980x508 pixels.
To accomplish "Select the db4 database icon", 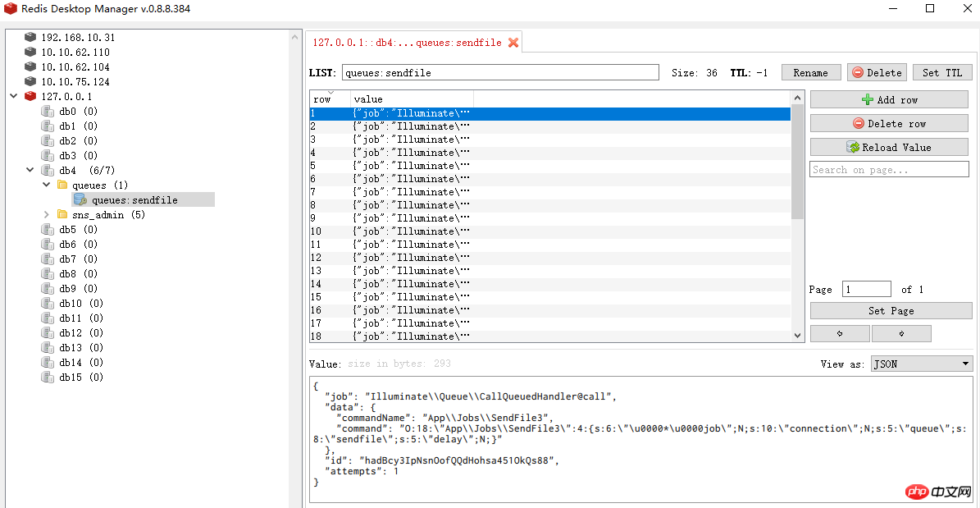I will click(x=48, y=170).
